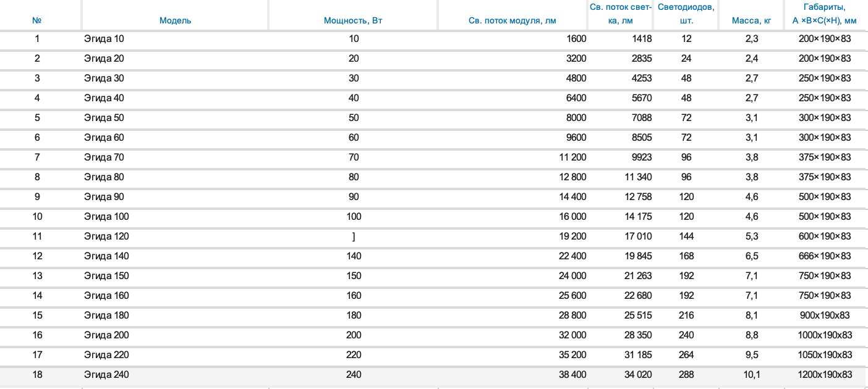Image resolution: width=868 pixels, height=389 pixels.
Task: Select the "Эгида 240" row model cell
Action: point(106,375)
